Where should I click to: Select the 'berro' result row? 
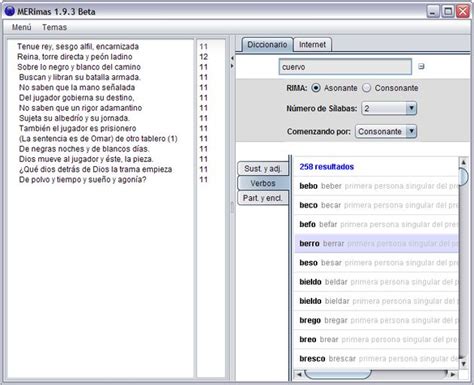pyautogui.click(x=376, y=244)
